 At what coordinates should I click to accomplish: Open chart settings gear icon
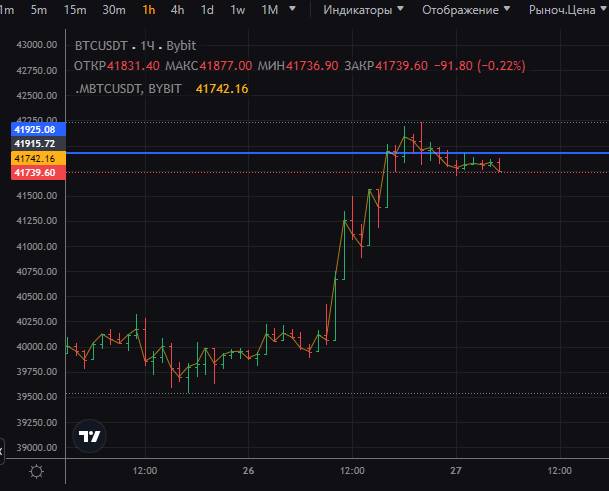click(x=37, y=472)
